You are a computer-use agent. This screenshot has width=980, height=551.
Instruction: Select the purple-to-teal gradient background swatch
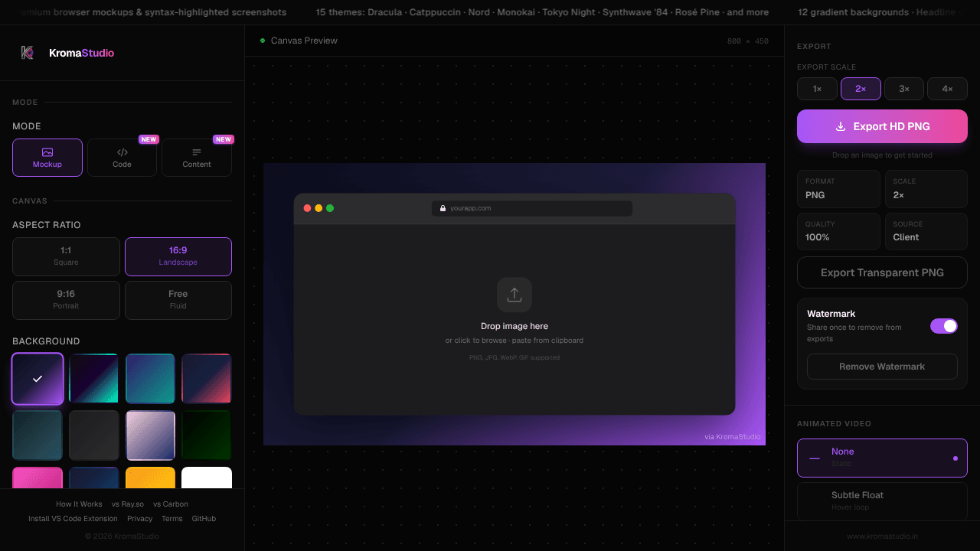pyautogui.click(x=150, y=379)
